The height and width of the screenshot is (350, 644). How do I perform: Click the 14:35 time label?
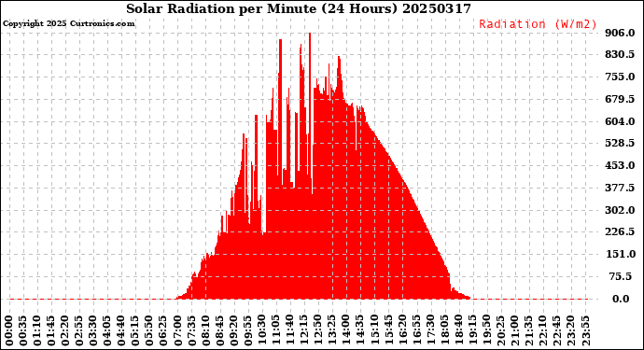(360, 331)
